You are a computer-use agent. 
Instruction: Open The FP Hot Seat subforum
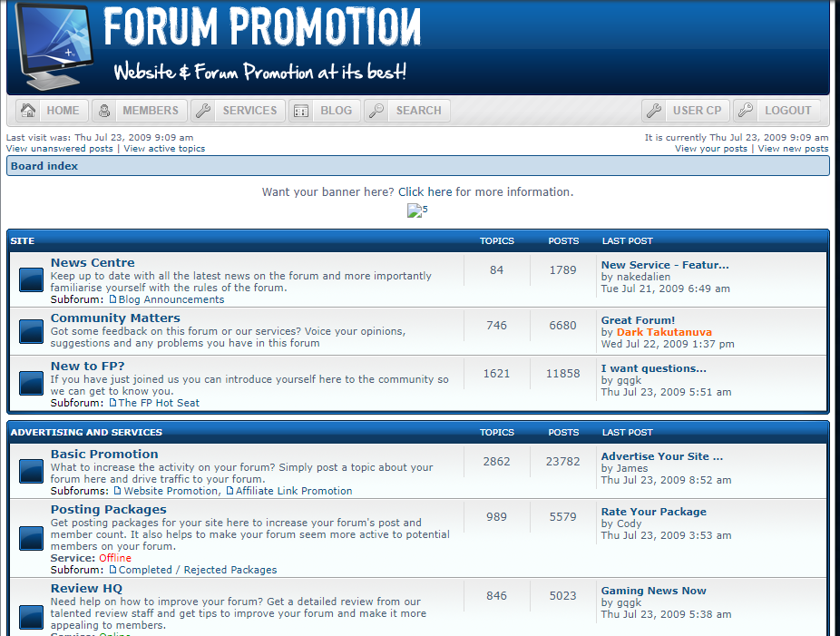coord(159,403)
